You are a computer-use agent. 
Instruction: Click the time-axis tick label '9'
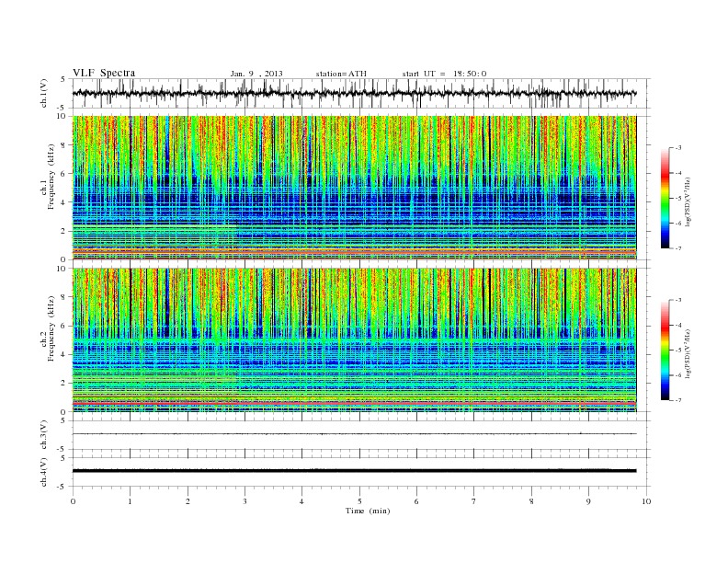588,501
